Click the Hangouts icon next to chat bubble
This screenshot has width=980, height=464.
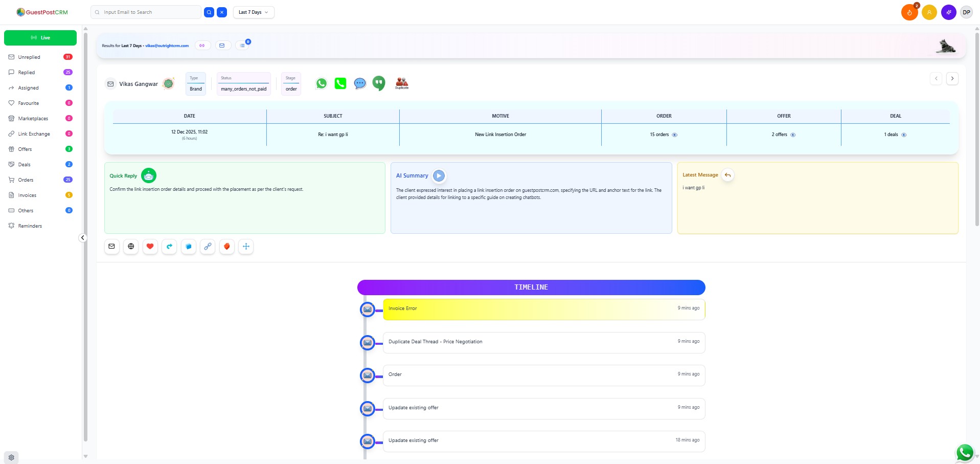coord(379,83)
